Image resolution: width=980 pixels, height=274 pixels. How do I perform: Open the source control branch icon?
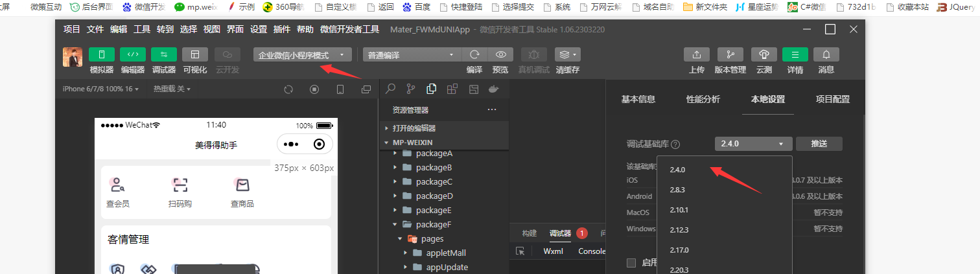[x=411, y=89]
